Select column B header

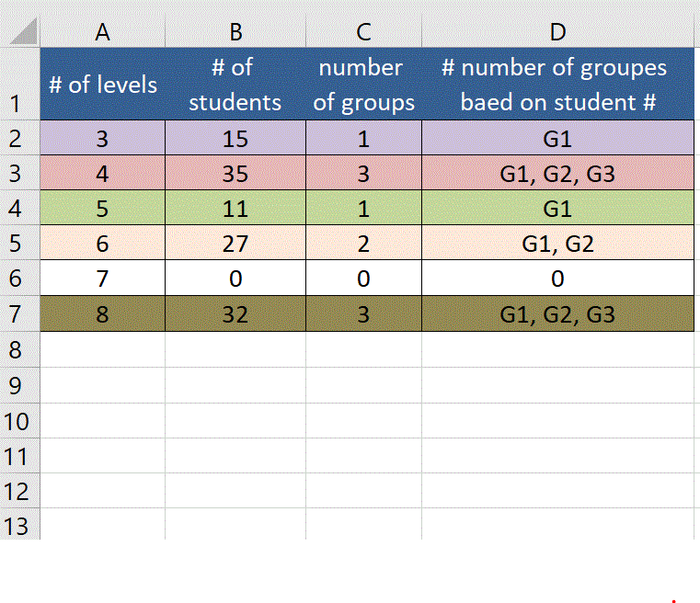pos(235,31)
